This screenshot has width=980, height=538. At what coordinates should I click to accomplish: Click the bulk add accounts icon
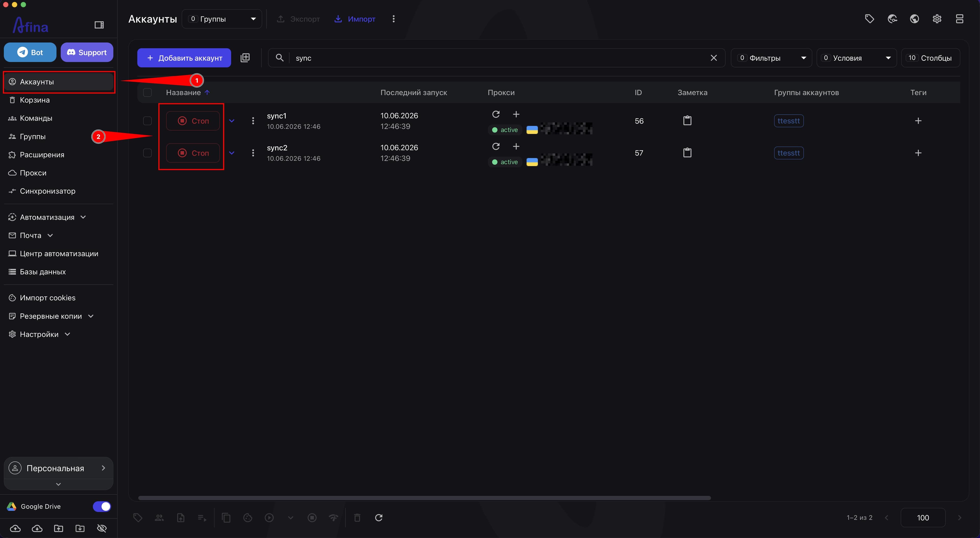[245, 58]
